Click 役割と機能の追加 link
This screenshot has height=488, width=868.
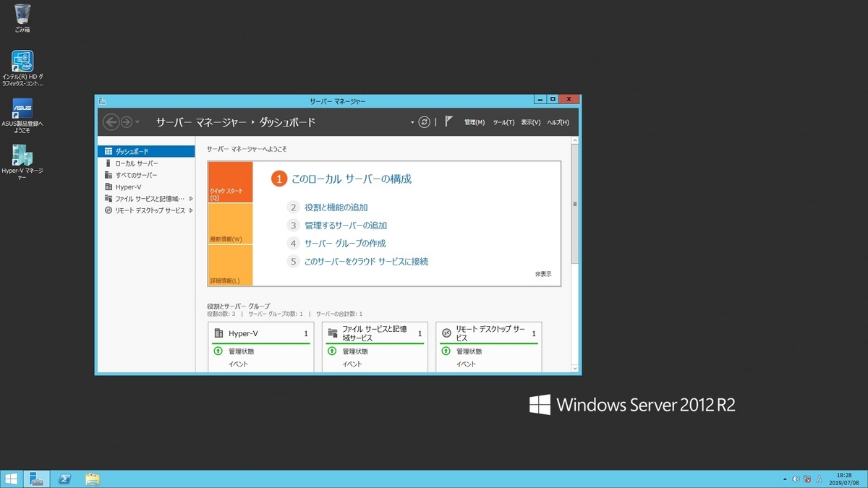click(336, 207)
